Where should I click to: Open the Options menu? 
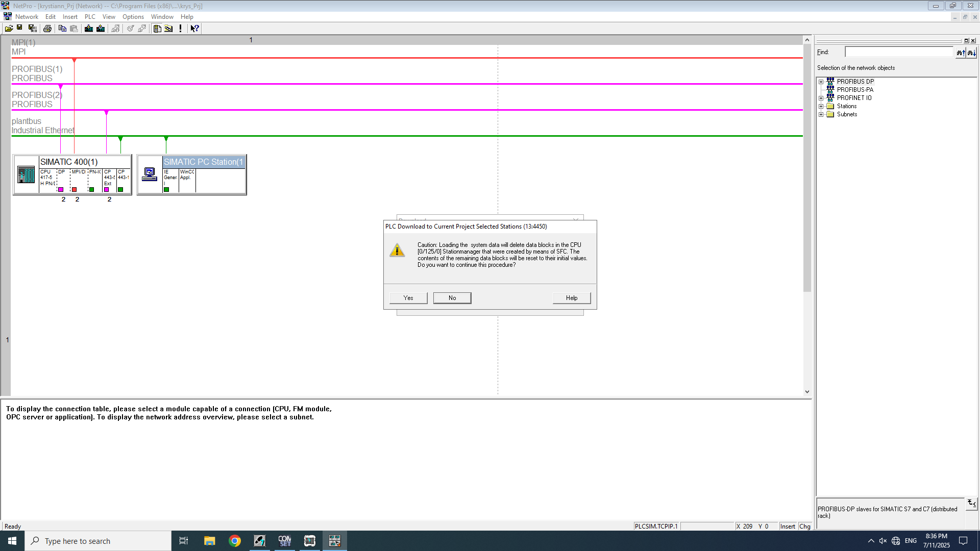(133, 17)
